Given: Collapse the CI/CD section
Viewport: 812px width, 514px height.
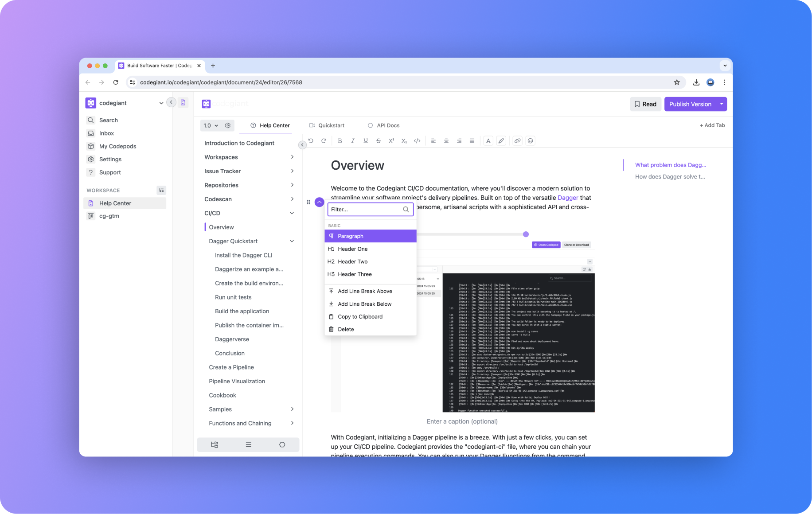Looking at the screenshot, I should 292,213.
